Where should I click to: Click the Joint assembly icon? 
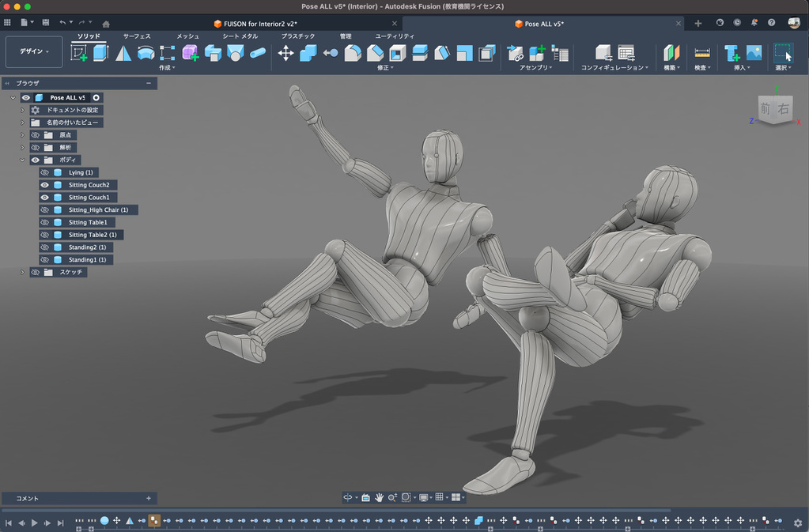(x=516, y=53)
